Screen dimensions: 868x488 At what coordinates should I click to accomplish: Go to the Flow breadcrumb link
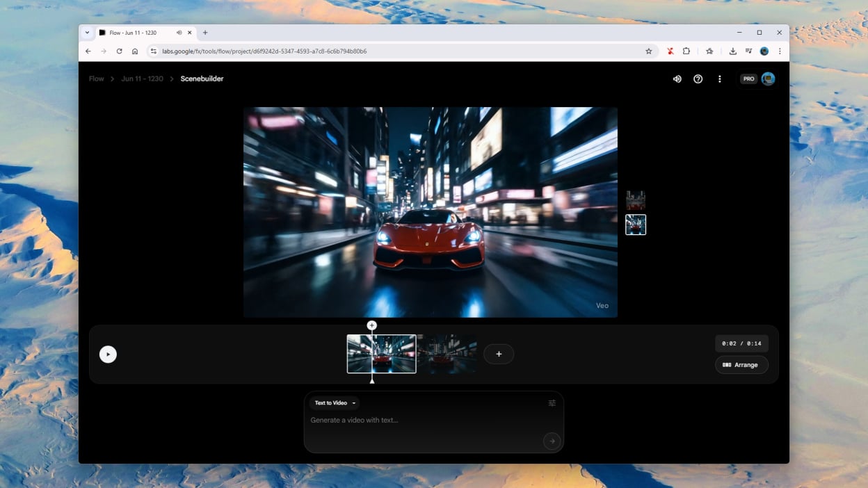pos(96,79)
